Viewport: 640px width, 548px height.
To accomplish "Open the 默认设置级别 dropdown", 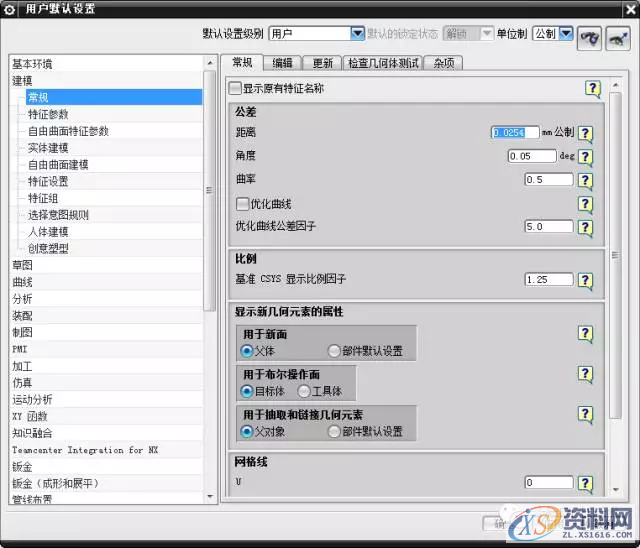I will 357,33.
